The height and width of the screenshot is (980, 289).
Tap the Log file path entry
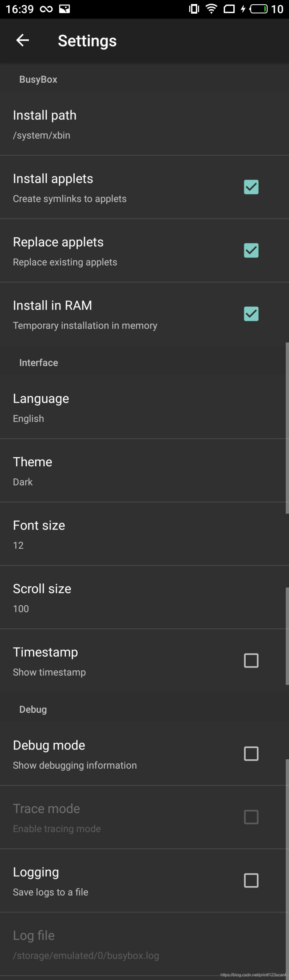[144, 944]
